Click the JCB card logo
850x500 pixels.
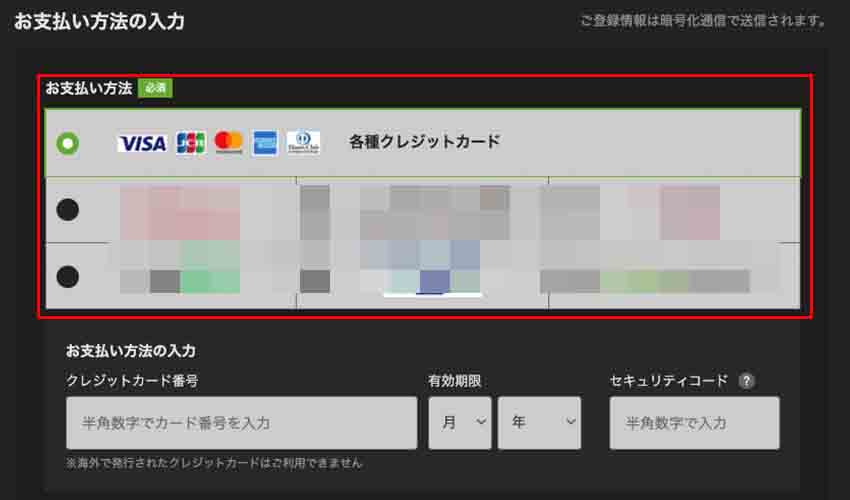191,143
